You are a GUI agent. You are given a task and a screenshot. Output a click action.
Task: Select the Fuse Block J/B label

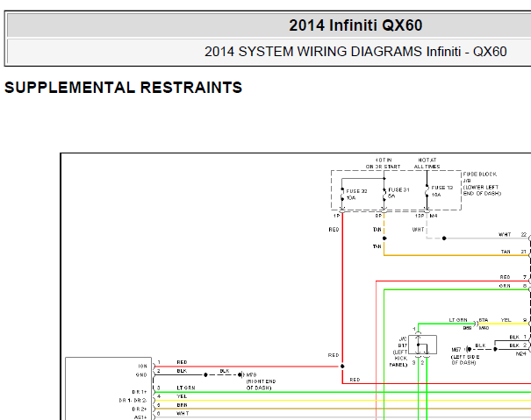(482, 184)
